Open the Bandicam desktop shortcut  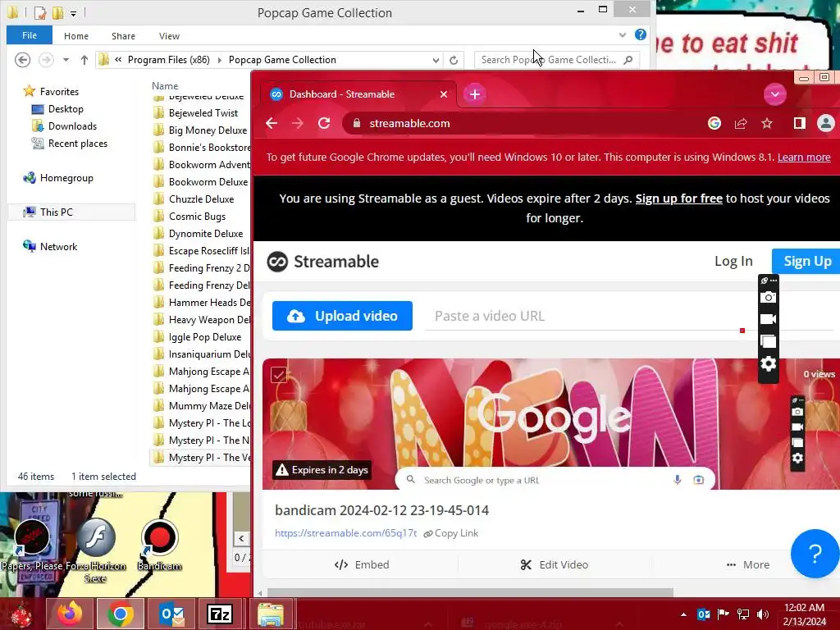[x=159, y=546]
